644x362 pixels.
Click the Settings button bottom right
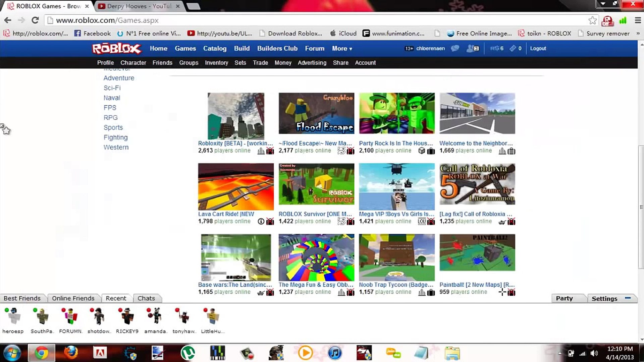coord(604,298)
